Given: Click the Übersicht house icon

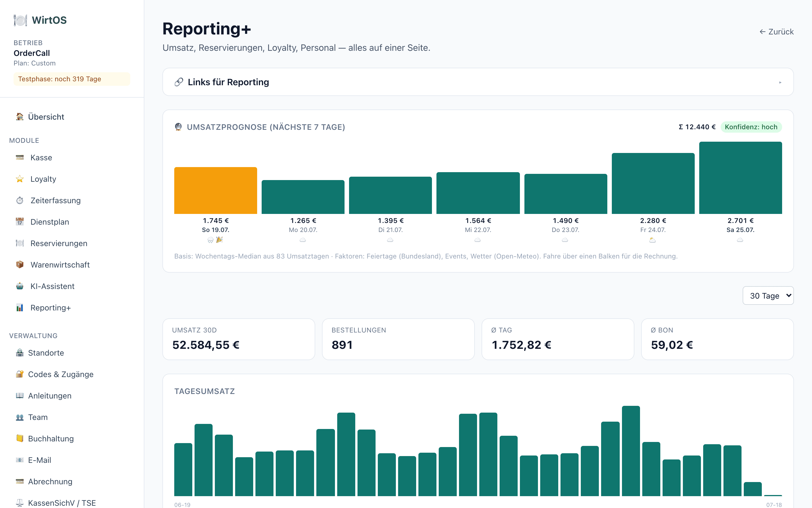Looking at the screenshot, I should pyautogui.click(x=20, y=117).
